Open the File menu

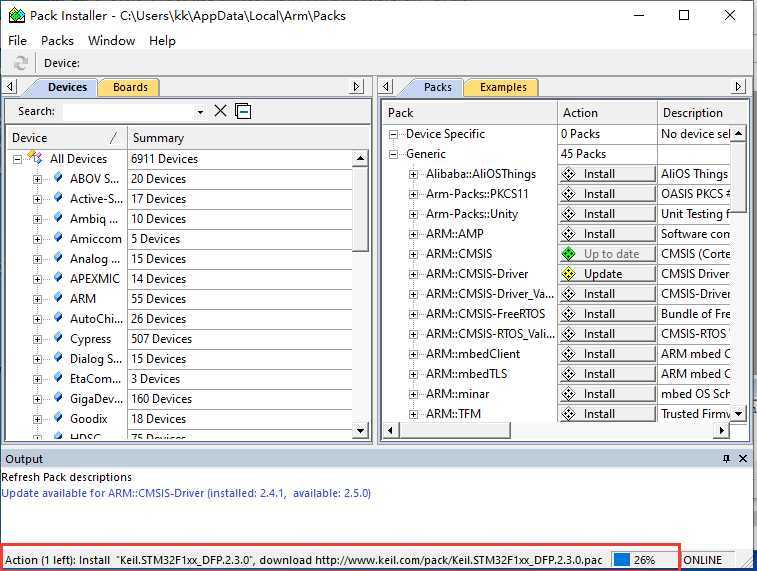(x=17, y=41)
